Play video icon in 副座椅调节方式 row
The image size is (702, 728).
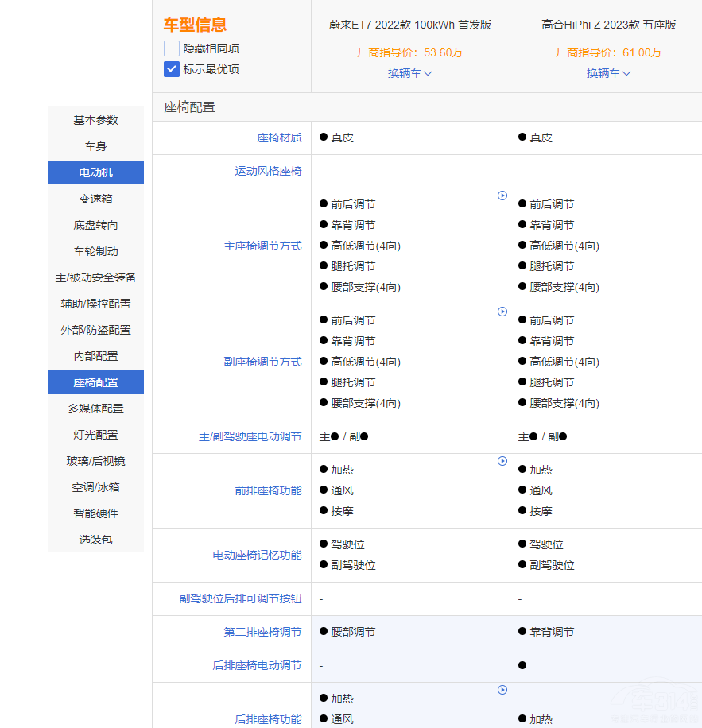pyautogui.click(x=502, y=312)
